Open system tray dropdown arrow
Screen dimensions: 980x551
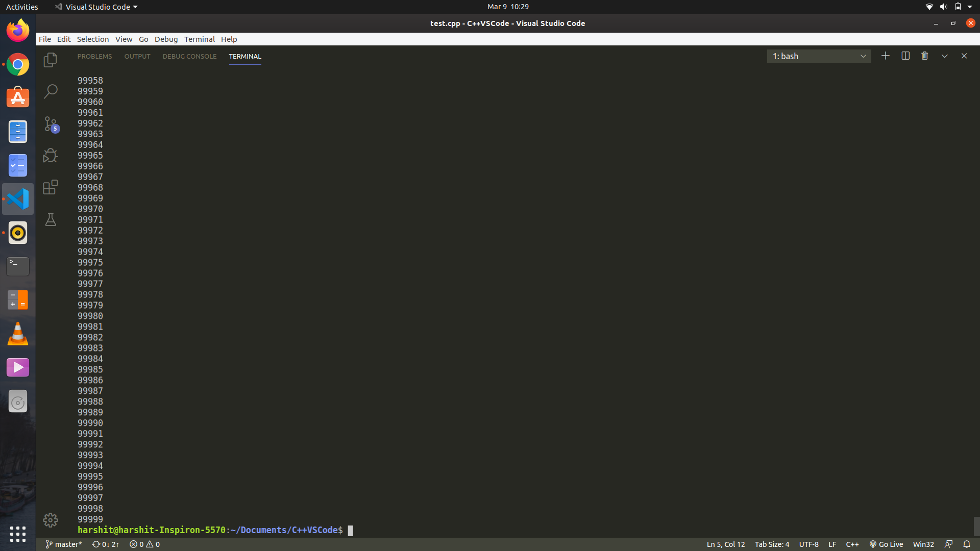(x=970, y=7)
